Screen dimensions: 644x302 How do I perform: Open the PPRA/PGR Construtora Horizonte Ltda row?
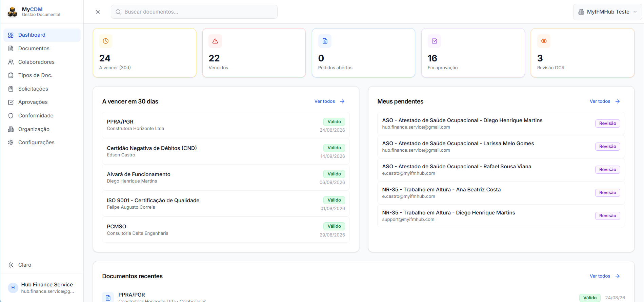pos(226,125)
